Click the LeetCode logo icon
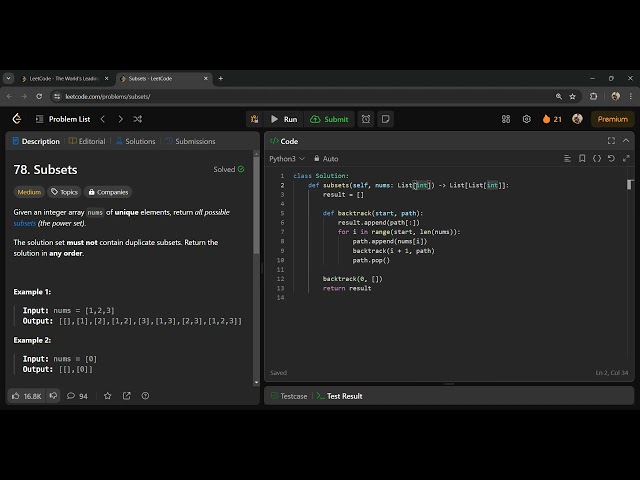The image size is (640, 480). tap(17, 119)
